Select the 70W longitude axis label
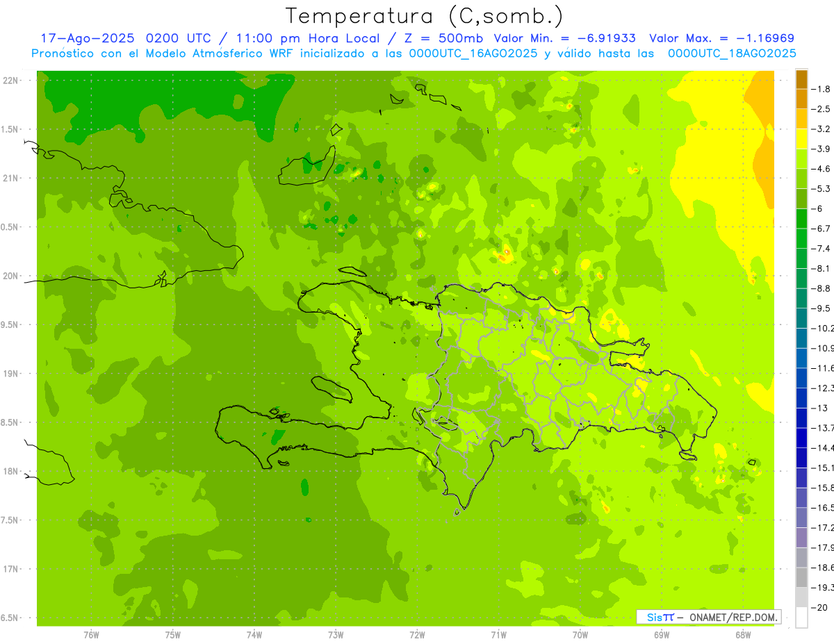834x644 pixels. click(580, 634)
